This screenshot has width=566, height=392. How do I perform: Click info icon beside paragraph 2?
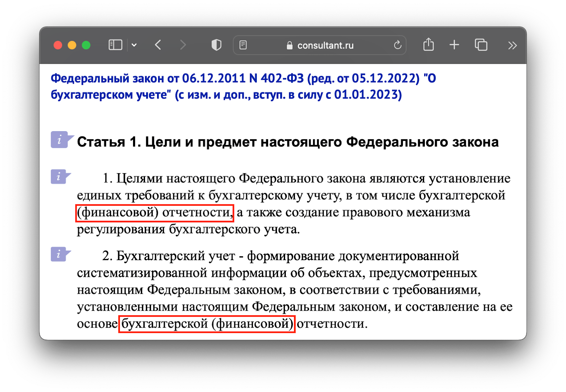tap(59, 254)
